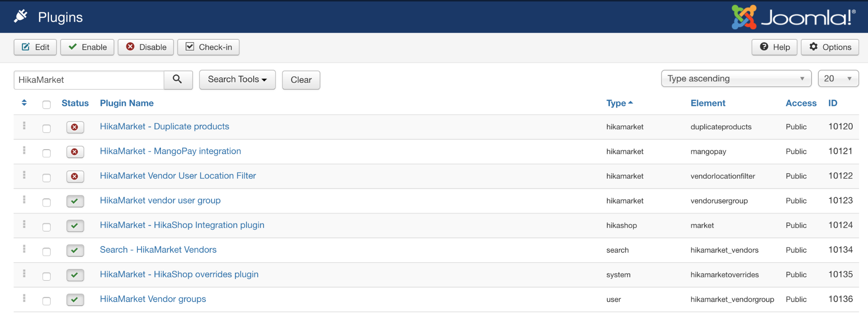Check the HikaShop overrides plugin checkbox
868x321 pixels.
click(47, 276)
